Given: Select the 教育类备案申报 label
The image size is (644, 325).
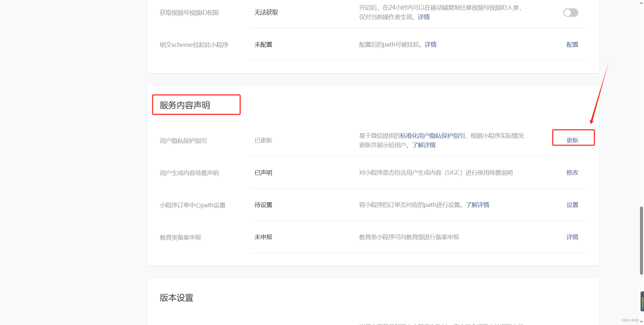Looking at the screenshot, I should (x=180, y=237).
